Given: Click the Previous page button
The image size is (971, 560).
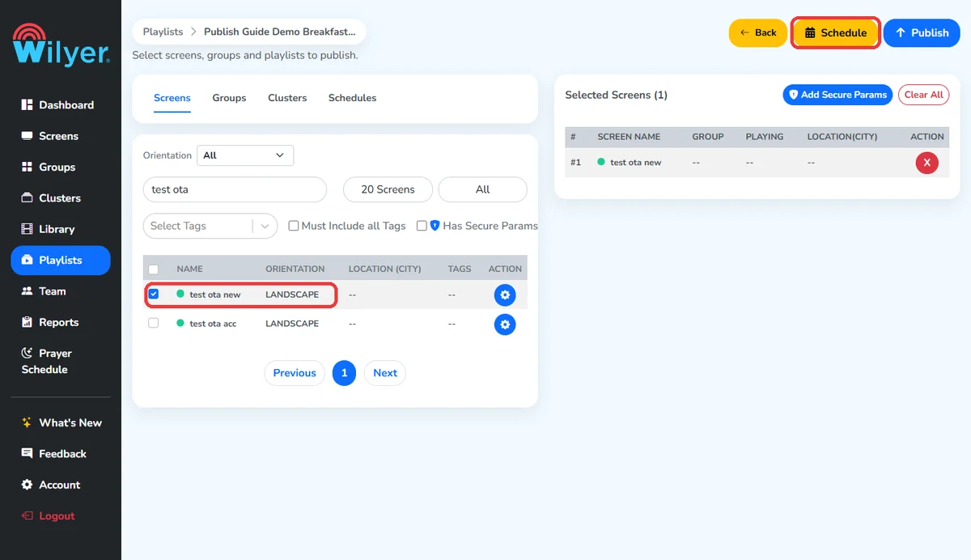Looking at the screenshot, I should [295, 373].
